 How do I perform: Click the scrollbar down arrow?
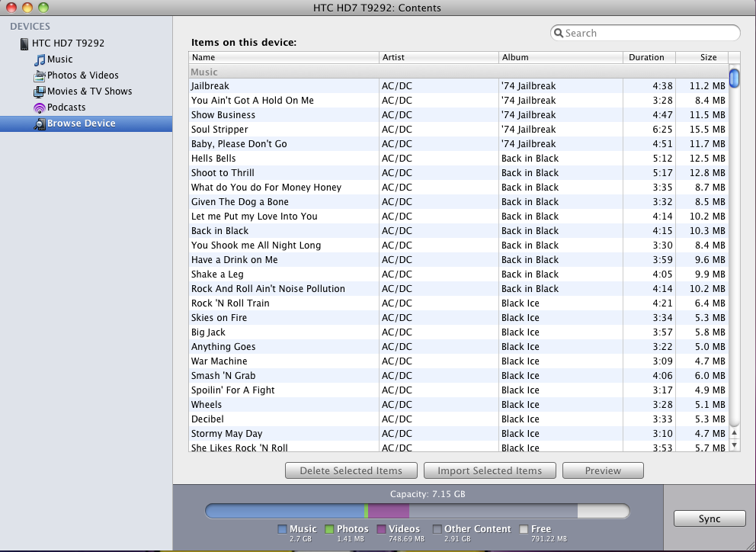coord(735,445)
